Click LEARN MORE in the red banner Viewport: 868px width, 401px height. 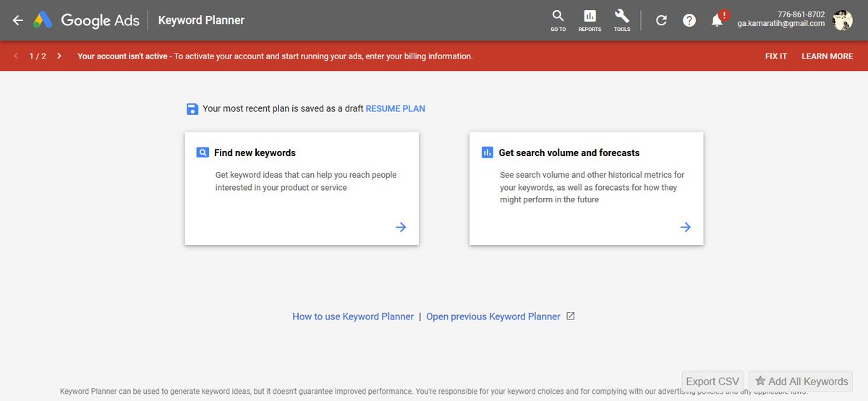827,56
